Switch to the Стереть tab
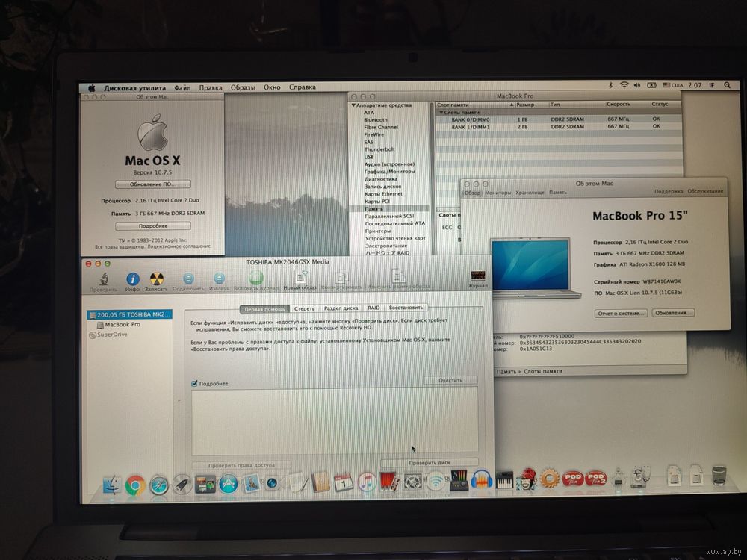 click(304, 308)
